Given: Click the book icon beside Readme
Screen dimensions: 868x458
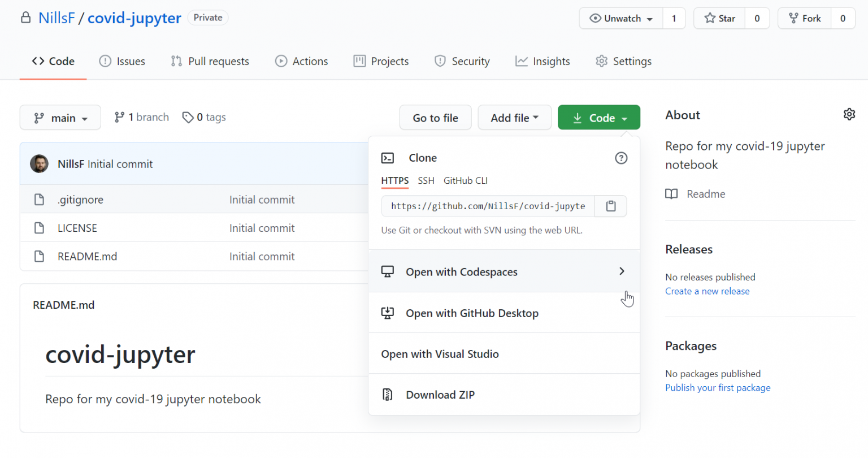Looking at the screenshot, I should [x=671, y=194].
